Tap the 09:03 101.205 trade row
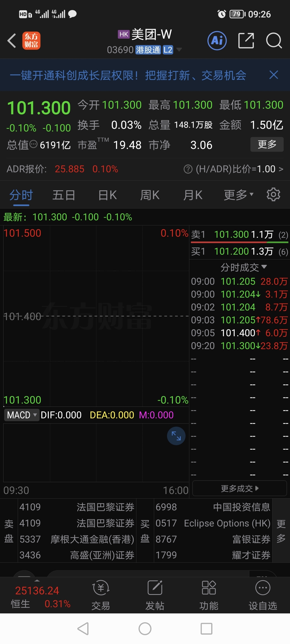The height and width of the screenshot is (644, 290). (x=240, y=320)
